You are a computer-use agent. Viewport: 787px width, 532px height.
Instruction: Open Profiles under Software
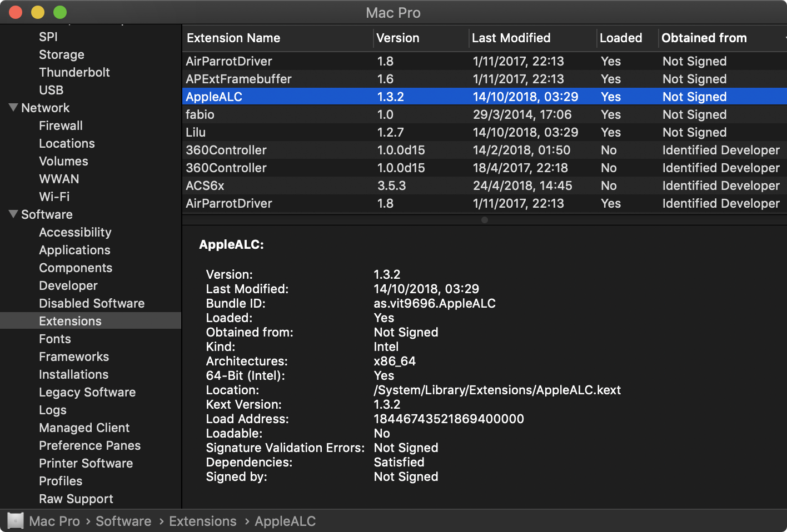point(61,481)
